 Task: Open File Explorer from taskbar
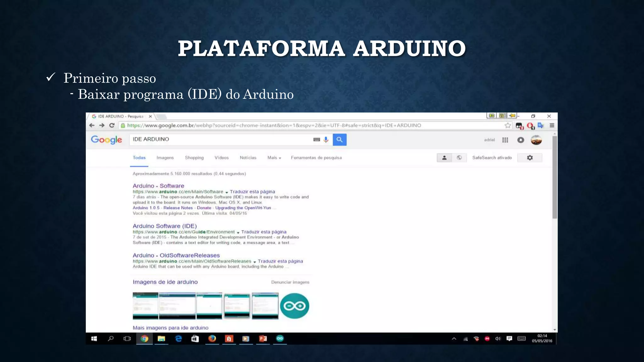tap(161, 338)
